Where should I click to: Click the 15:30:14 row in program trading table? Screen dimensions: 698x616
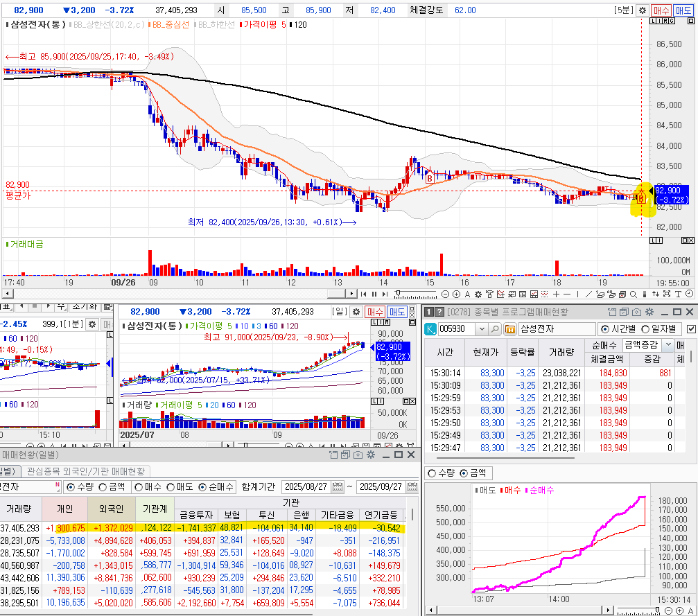pyautogui.click(x=555, y=373)
